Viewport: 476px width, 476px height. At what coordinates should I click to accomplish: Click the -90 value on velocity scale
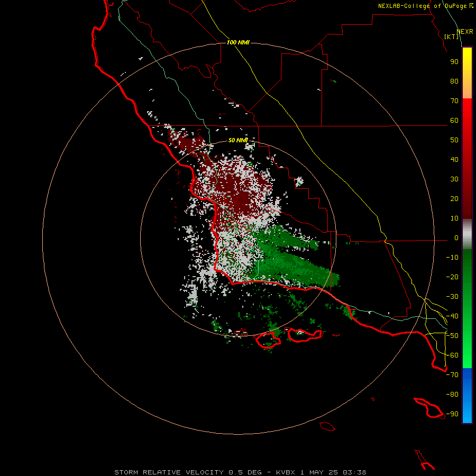(x=452, y=414)
